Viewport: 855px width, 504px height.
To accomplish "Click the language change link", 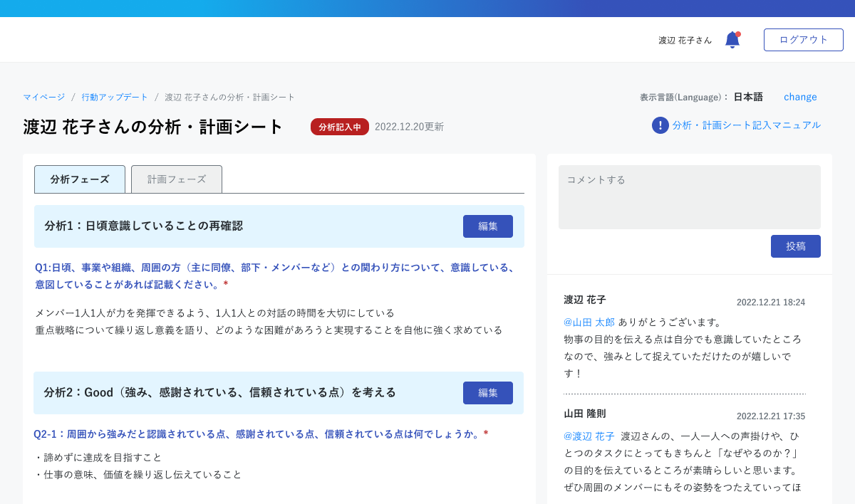I will click(x=800, y=97).
